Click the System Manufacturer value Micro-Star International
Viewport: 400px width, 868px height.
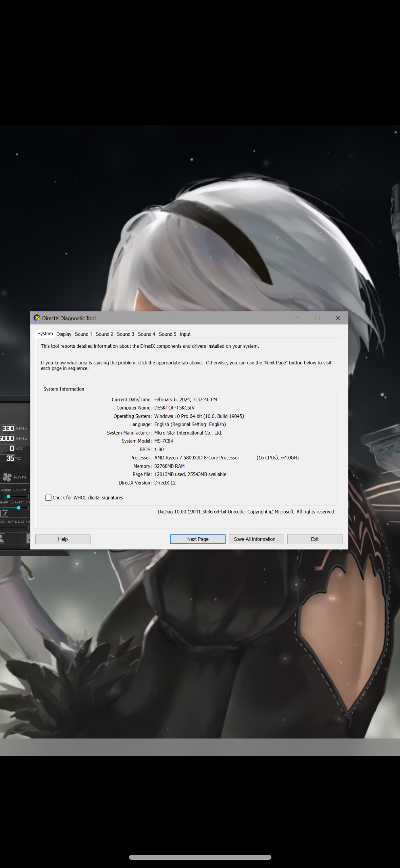point(188,433)
